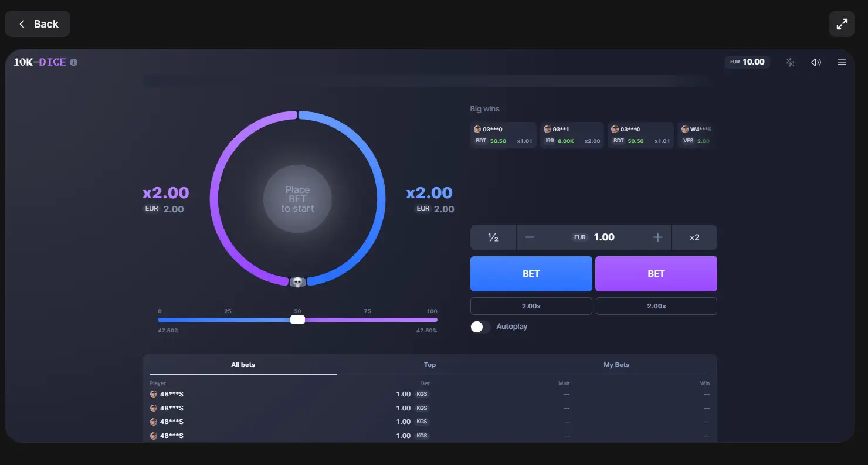Click the slider tick label 25

click(228, 311)
